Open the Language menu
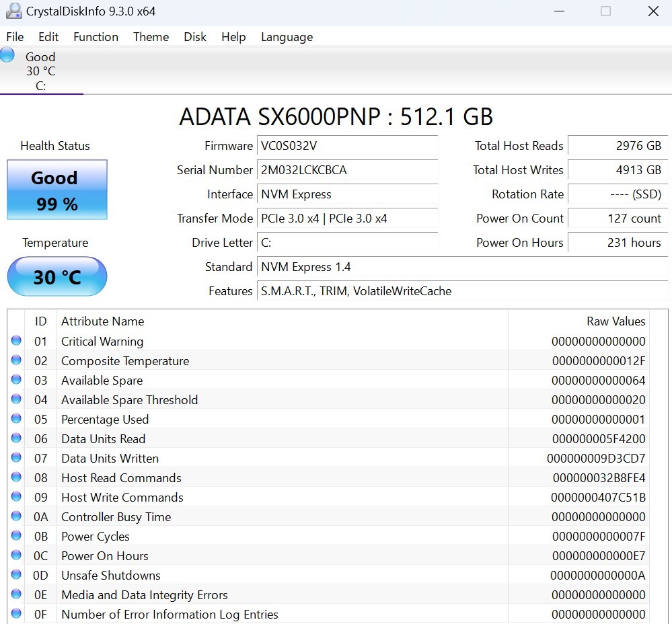The width and height of the screenshot is (672, 624). point(287,37)
